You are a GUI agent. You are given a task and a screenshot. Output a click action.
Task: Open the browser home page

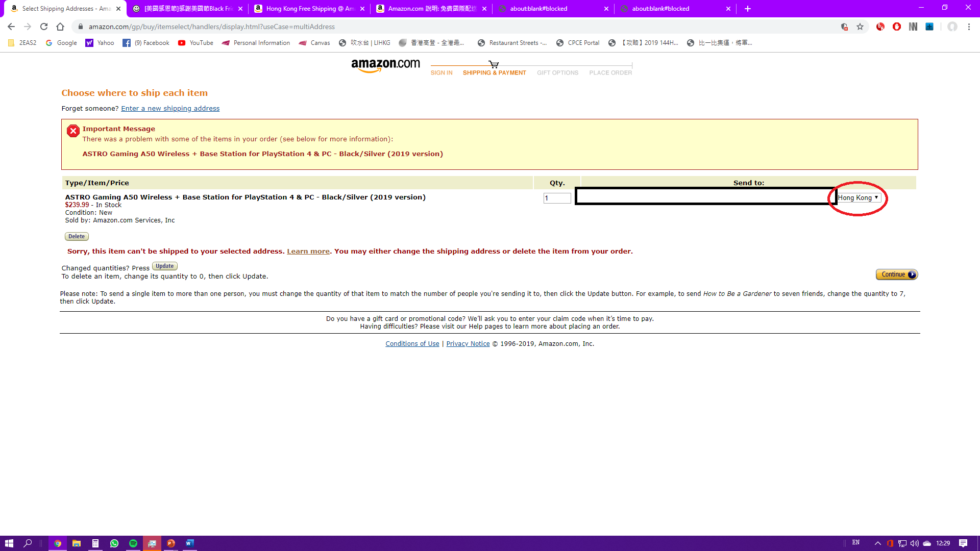point(60,27)
